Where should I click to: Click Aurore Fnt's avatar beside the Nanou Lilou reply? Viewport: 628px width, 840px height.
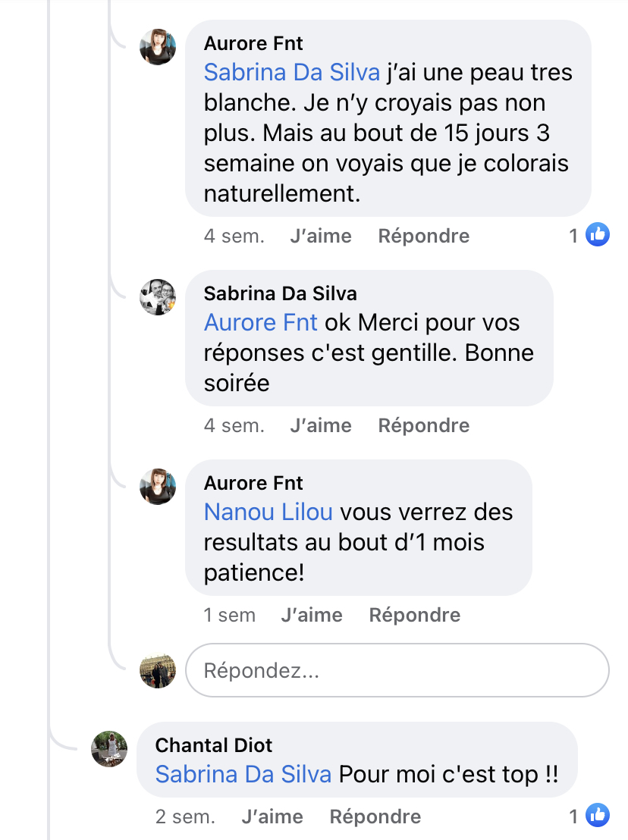158,487
